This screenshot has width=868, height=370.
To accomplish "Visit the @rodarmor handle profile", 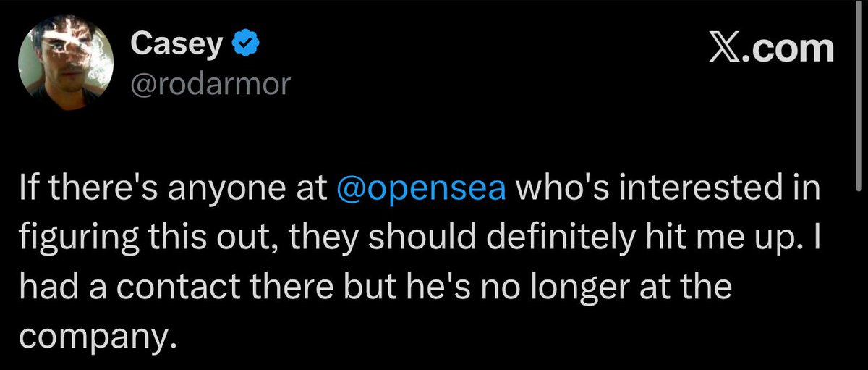I will [210, 85].
